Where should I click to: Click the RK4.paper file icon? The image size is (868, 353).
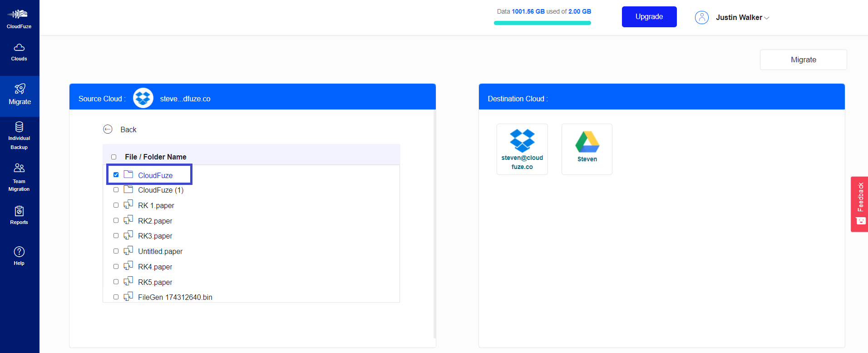click(x=128, y=266)
